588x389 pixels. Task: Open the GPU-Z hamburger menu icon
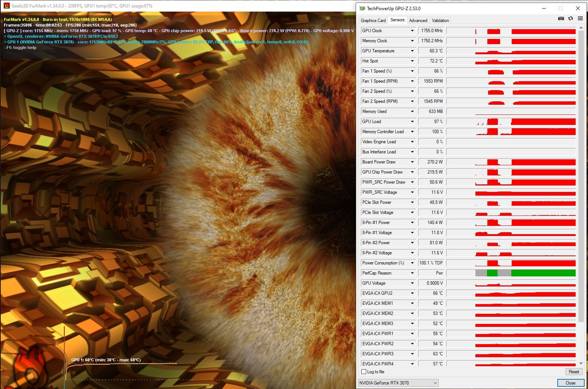click(x=580, y=18)
